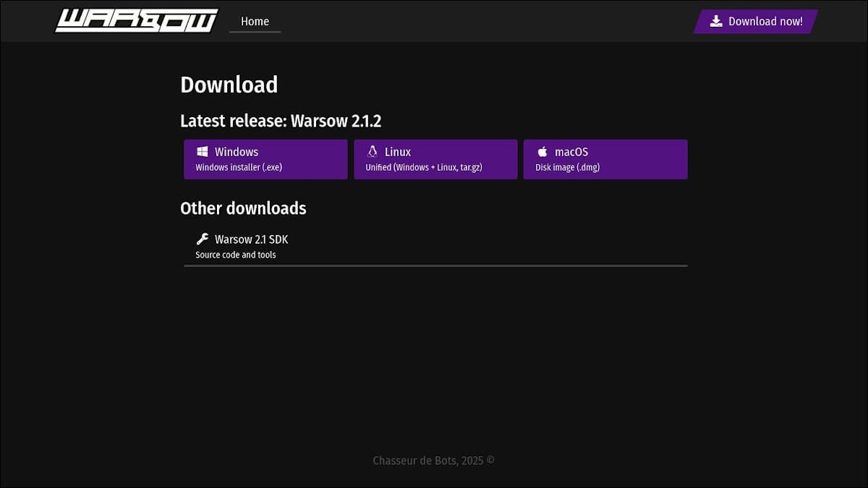Click the 'Download' page heading
This screenshot has height=488, width=868.
[x=229, y=85]
